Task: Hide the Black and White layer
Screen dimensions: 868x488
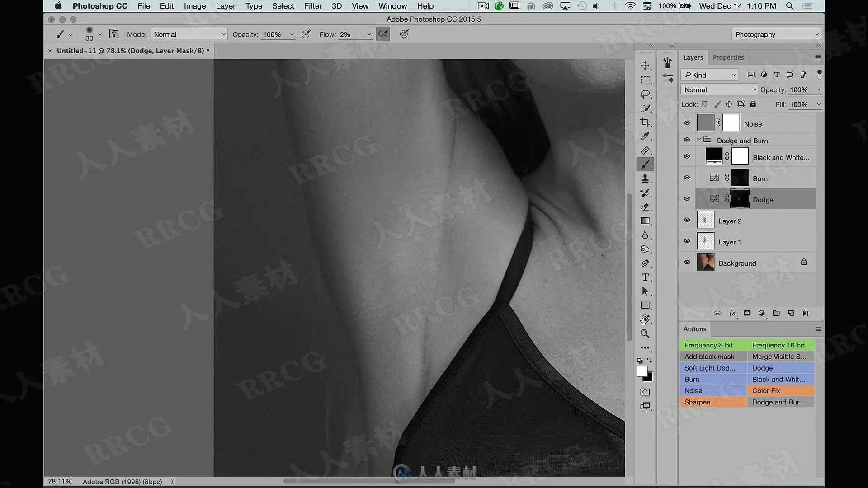Action: coord(687,157)
